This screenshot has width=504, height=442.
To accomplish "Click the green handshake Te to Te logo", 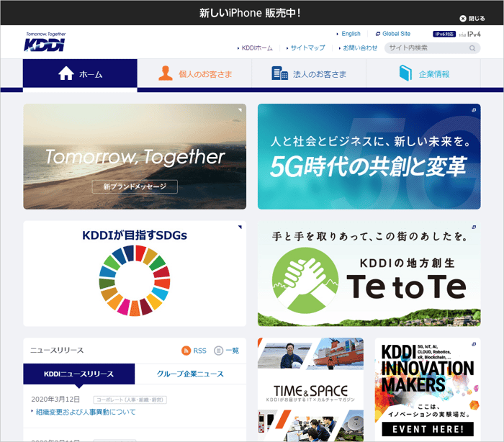I will click(305, 280).
